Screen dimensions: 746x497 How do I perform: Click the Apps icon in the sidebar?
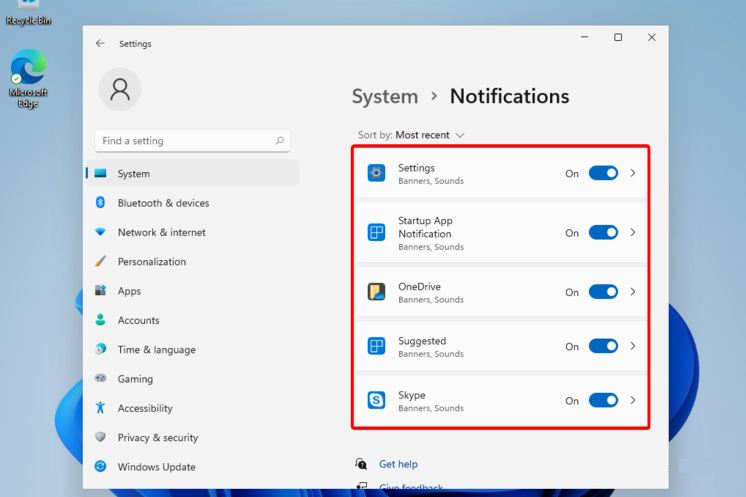[100, 290]
